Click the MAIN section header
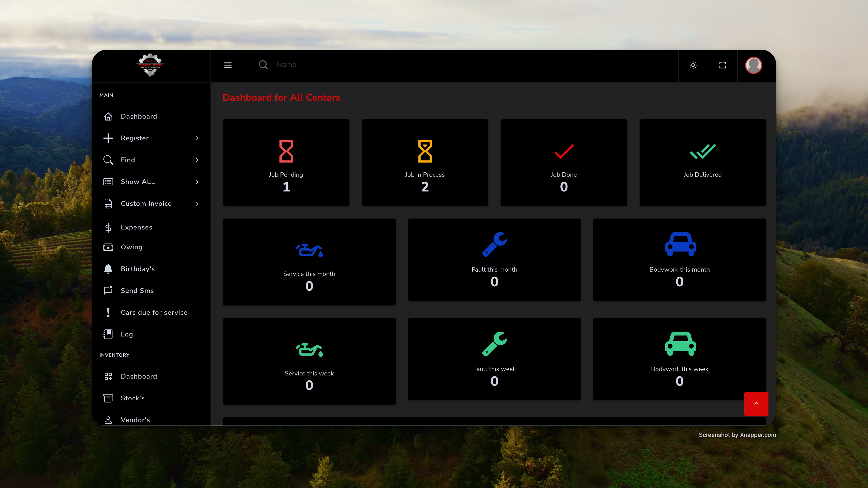The width and height of the screenshot is (868, 488). [106, 95]
